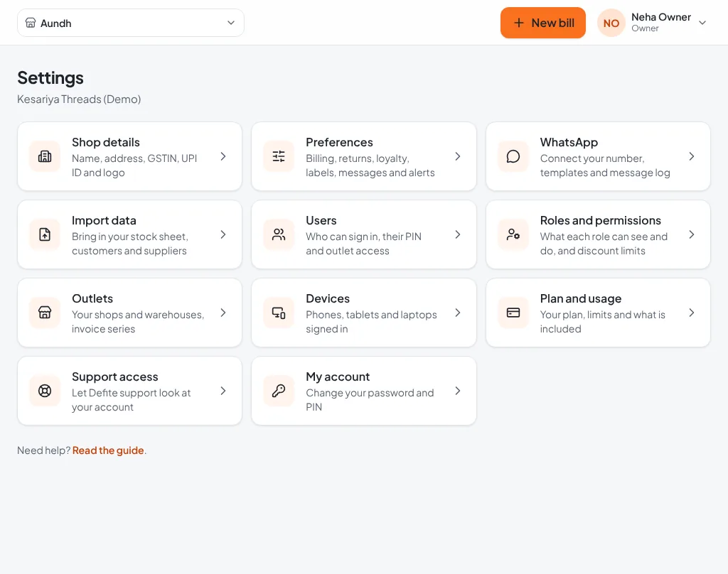Open Devices title
Screen dimensions: 728x574
click(327, 298)
